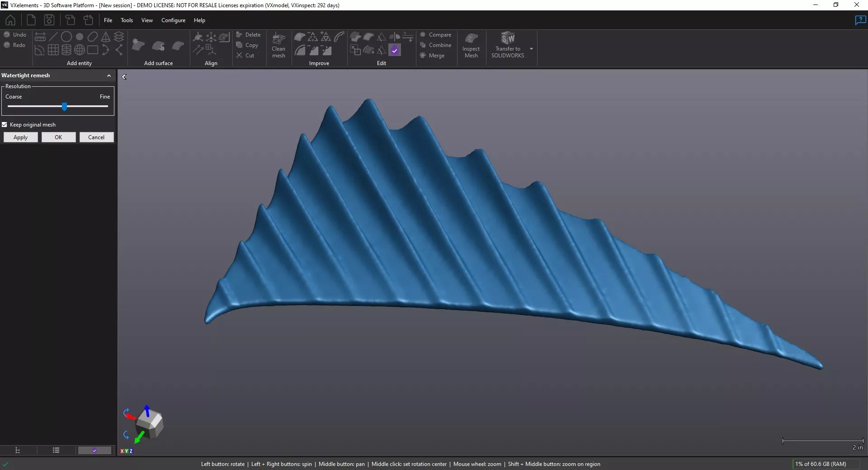
Task: Collapse the left sidebar with the arrow
Action: tap(124, 77)
